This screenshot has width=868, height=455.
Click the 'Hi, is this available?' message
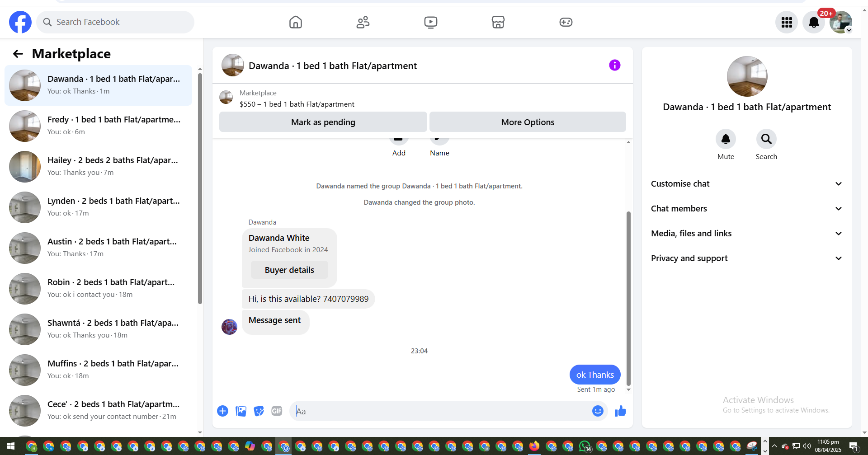[308, 299]
